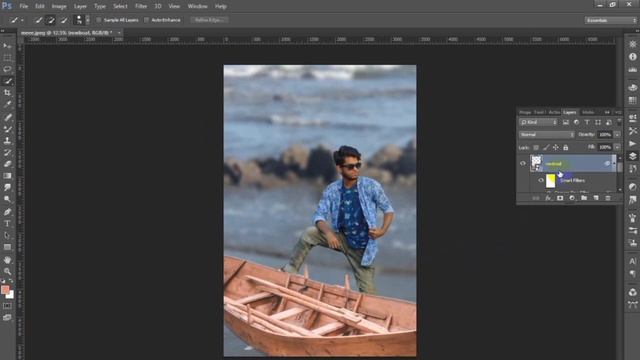Select the Eraser tool
The image size is (640, 360).
[x=7, y=164]
